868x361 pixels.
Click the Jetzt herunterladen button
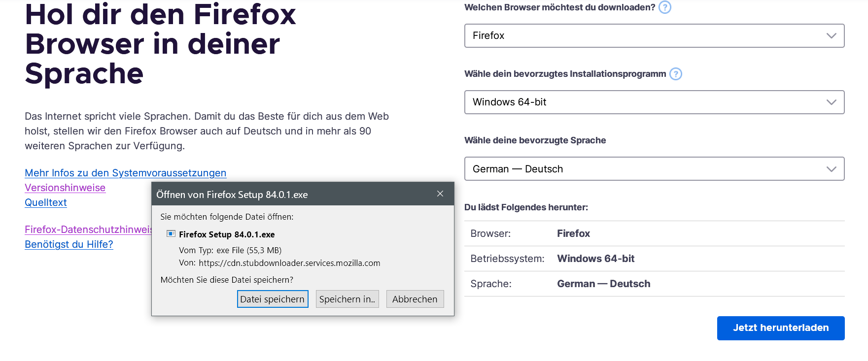(781, 328)
